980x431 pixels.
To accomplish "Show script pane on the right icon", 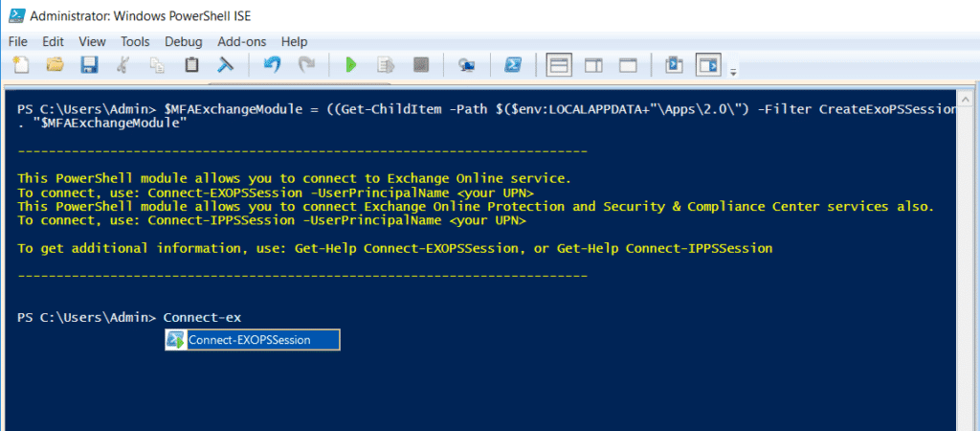I will click(x=593, y=64).
